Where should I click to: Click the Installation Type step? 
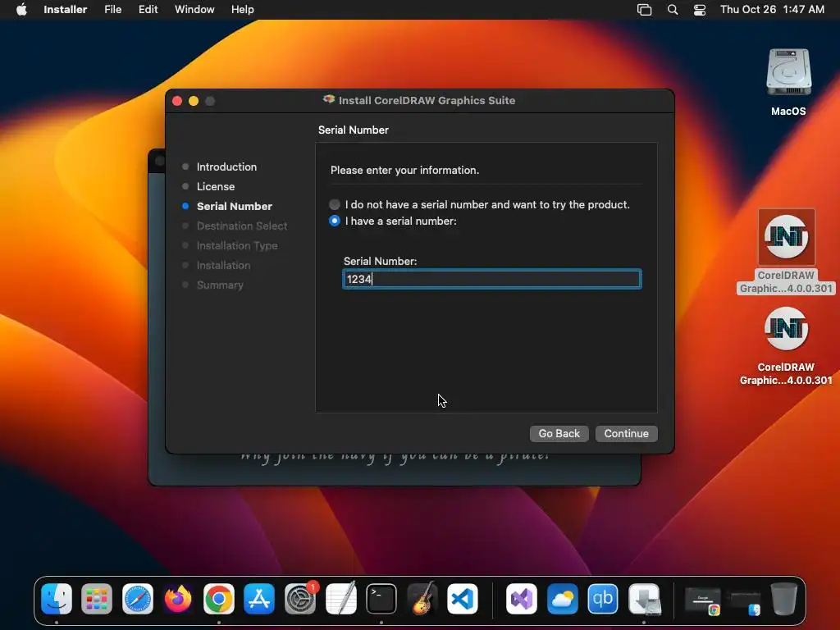(x=237, y=246)
